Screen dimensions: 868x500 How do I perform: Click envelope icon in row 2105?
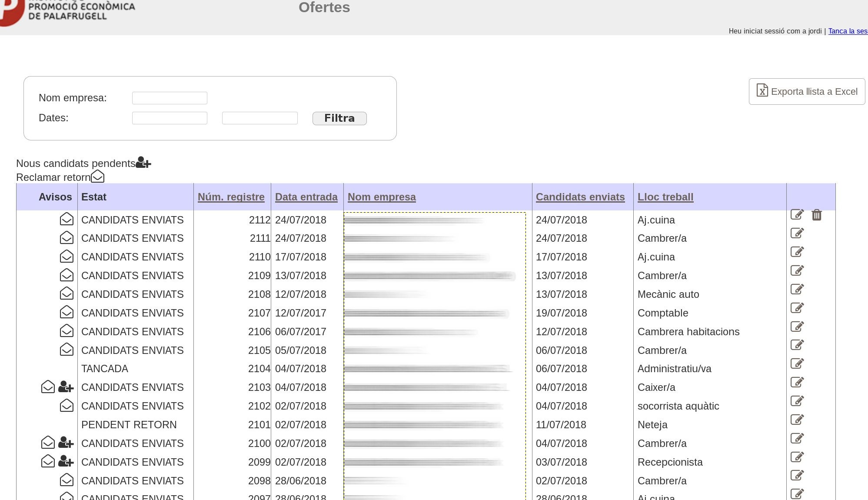[67, 350]
